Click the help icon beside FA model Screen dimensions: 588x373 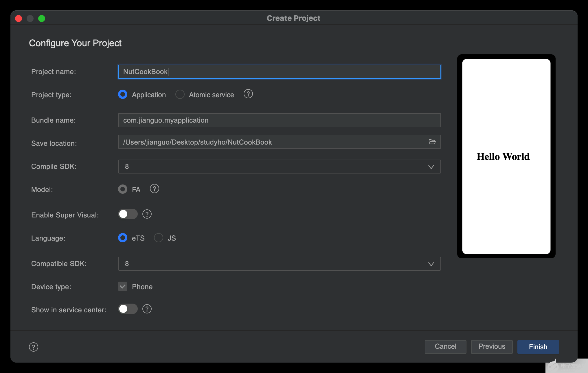point(154,189)
